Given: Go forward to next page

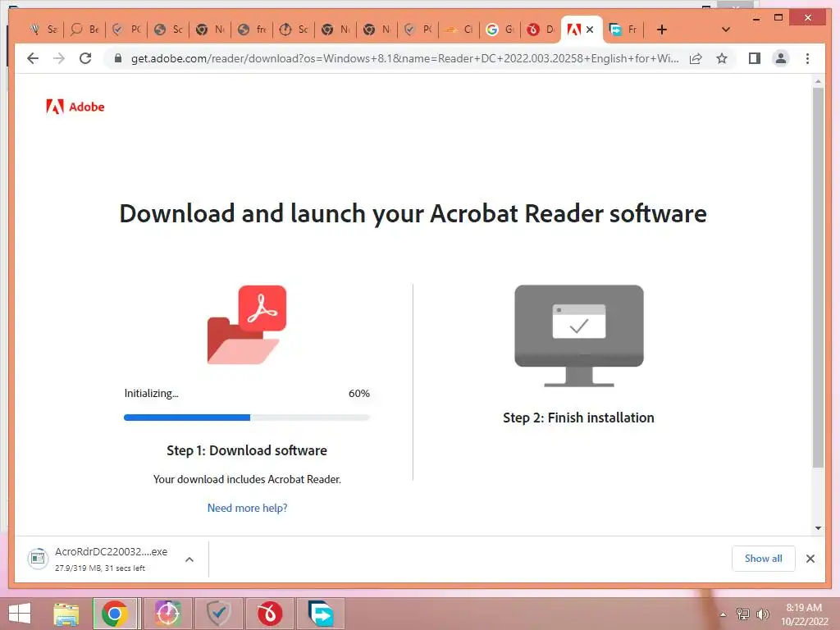Looking at the screenshot, I should pos(59,58).
